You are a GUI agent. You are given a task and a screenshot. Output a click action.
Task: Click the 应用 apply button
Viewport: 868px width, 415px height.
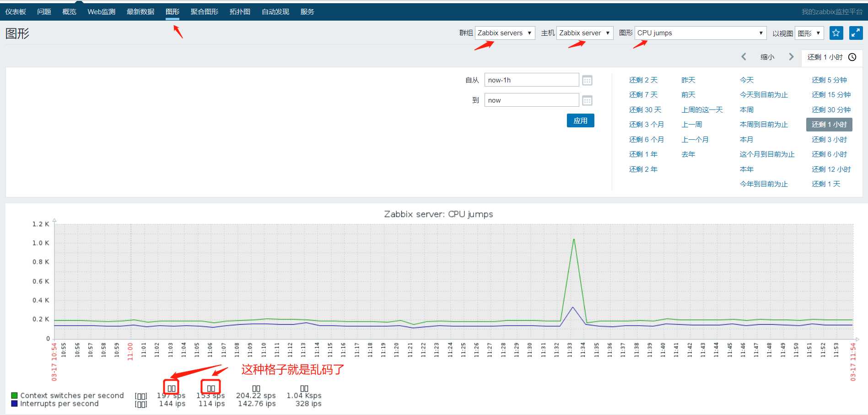point(580,120)
